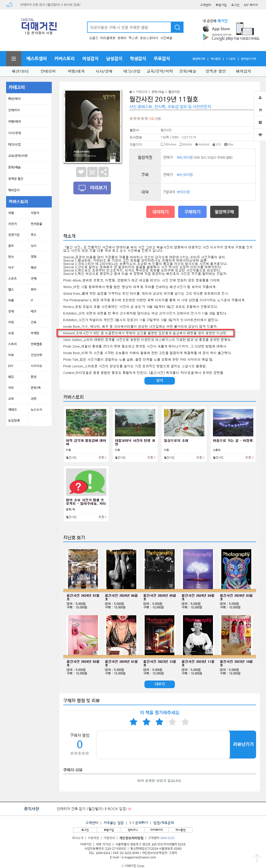Open the 학생잡지 menu
This screenshot has height=868, width=266.
tap(138, 59)
